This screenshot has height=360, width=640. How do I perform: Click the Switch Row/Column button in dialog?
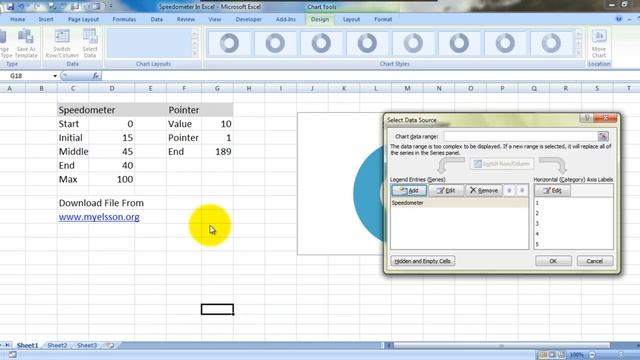pos(502,164)
